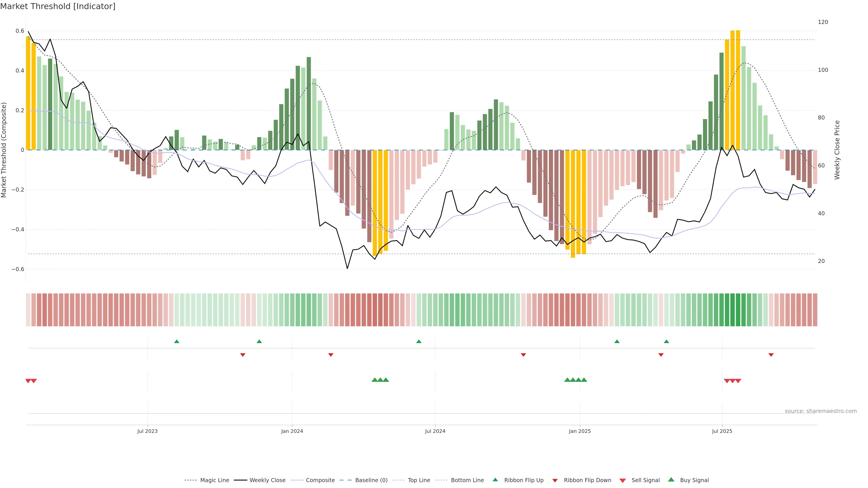868x488 pixels.
Task: Click first green flip-up marker after Jul 2023
Action: [177, 342]
